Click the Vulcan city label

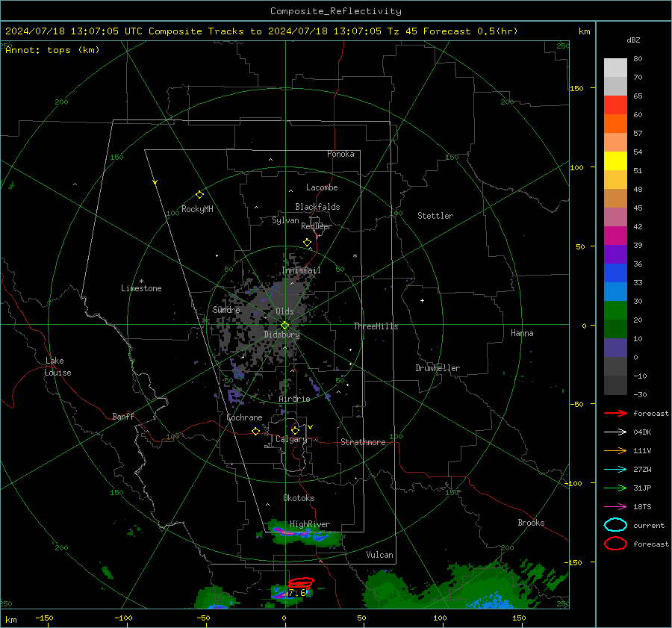(379, 555)
